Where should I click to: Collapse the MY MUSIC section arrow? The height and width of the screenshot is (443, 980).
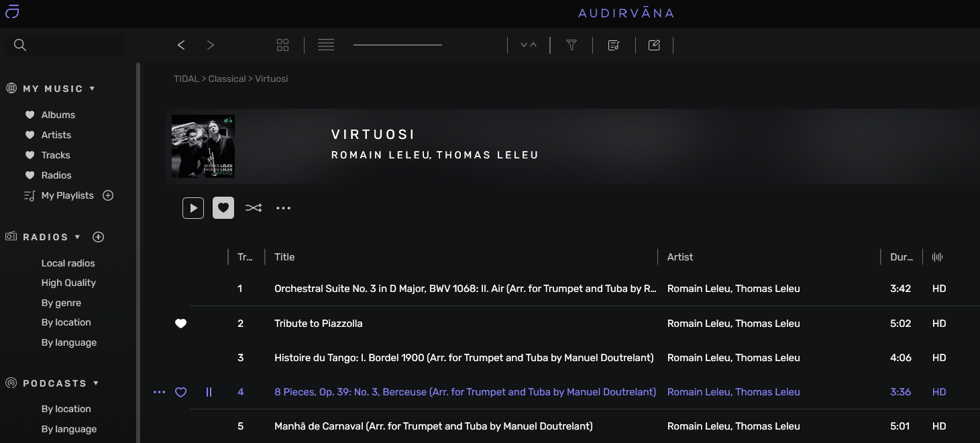[93, 89]
